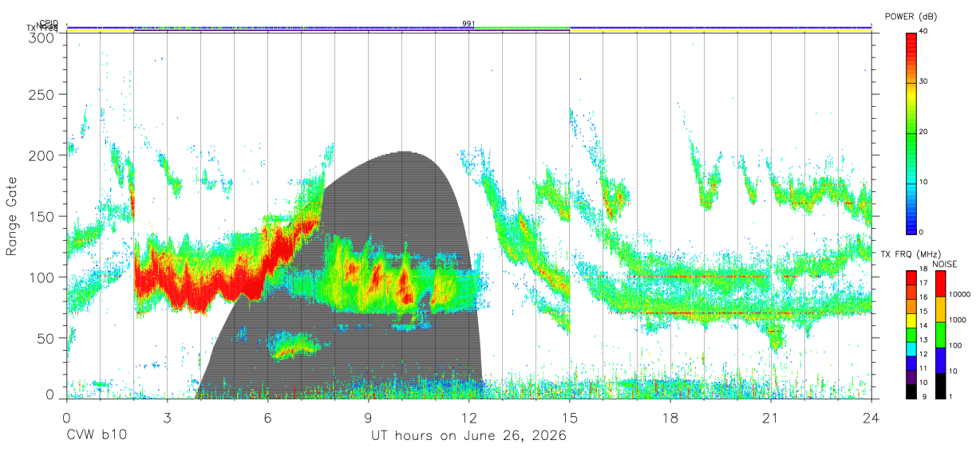Click the 150 tick on Range Gate axis
The height and width of the screenshot is (452, 980).
point(43,216)
